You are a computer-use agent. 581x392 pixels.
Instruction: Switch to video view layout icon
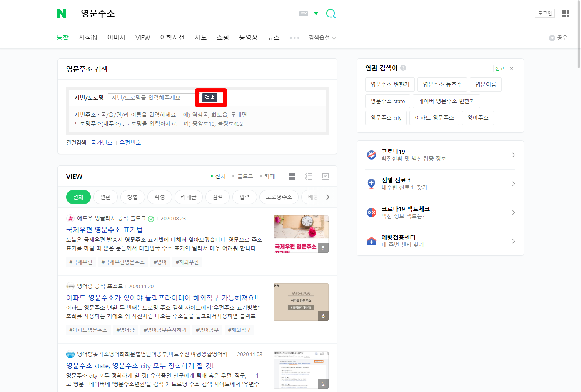click(x=325, y=176)
